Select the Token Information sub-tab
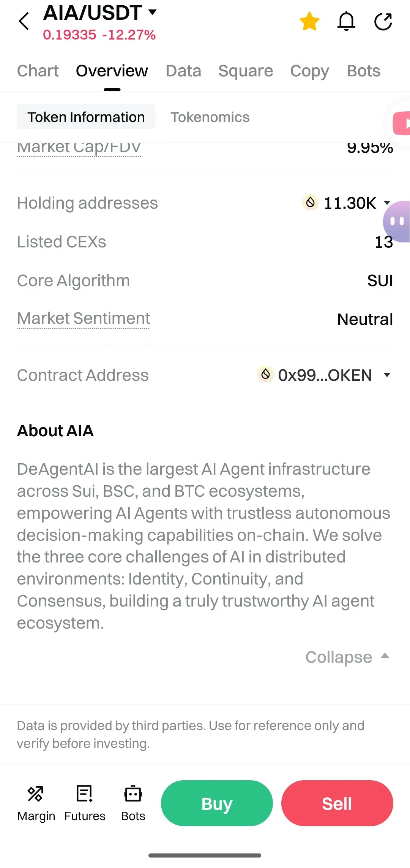The image size is (410, 868). [86, 117]
